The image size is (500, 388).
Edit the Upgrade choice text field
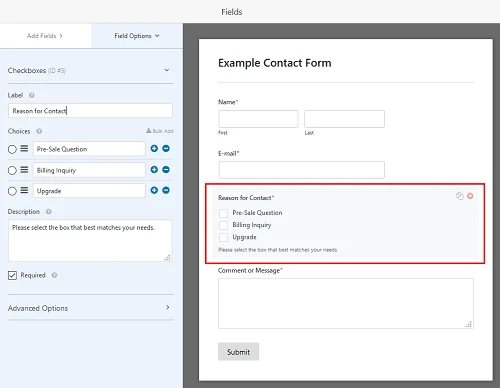click(89, 191)
